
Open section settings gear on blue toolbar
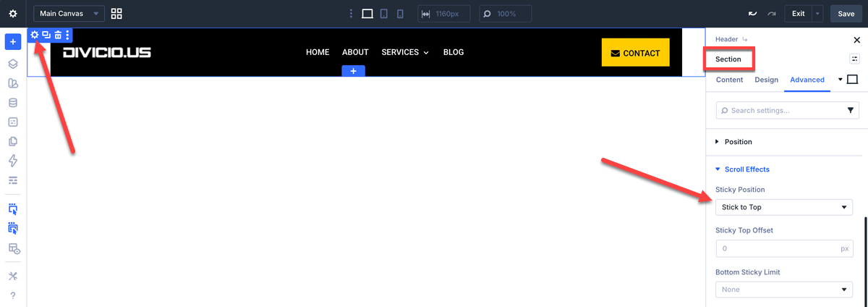[x=34, y=35]
